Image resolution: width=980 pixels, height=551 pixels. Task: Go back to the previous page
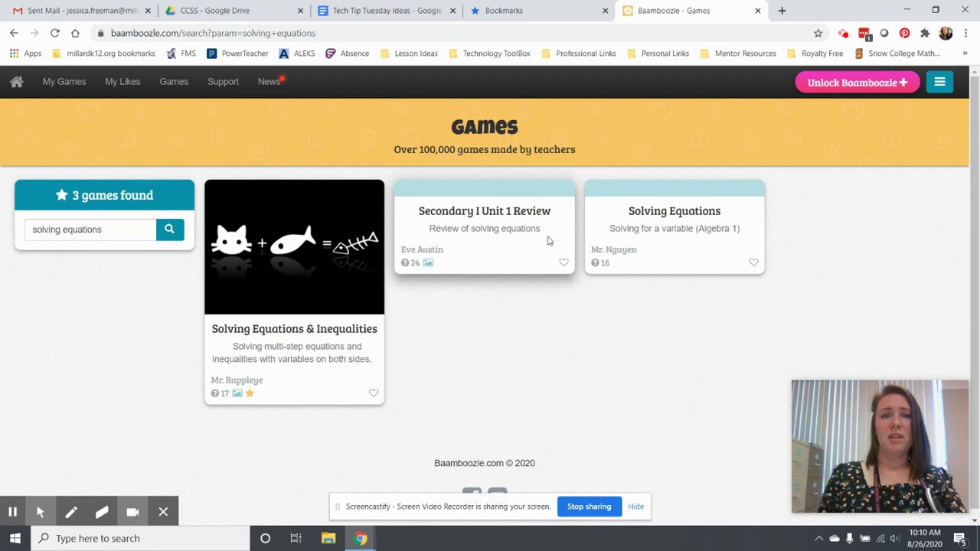[x=14, y=33]
